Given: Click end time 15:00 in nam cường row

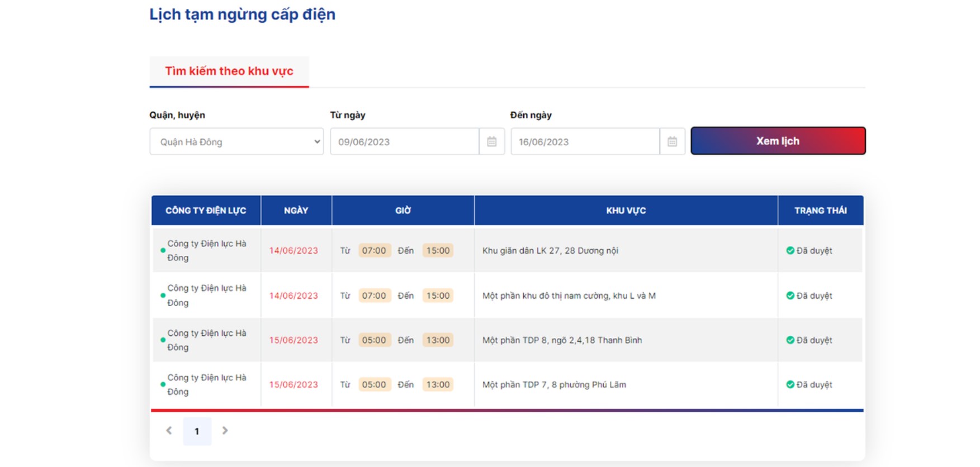Looking at the screenshot, I should click(x=438, y=296).
